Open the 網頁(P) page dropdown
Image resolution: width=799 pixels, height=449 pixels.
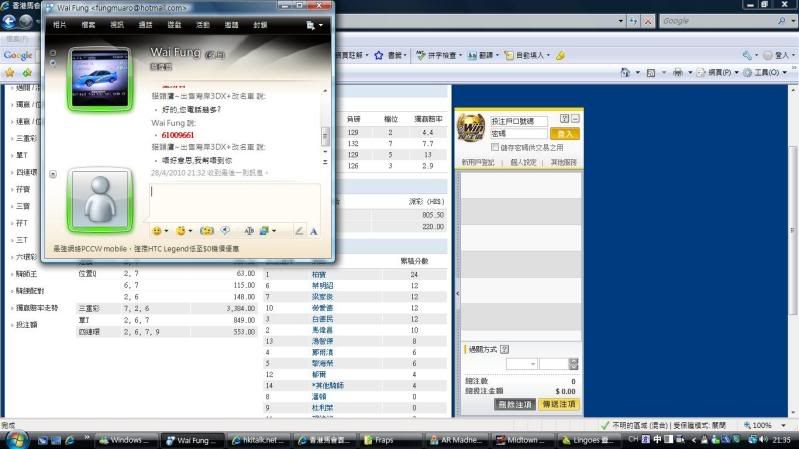click(x=719, y=72)
